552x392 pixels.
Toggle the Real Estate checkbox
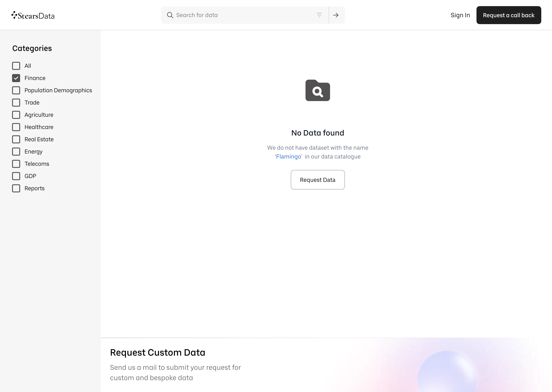tap(16, 140)
